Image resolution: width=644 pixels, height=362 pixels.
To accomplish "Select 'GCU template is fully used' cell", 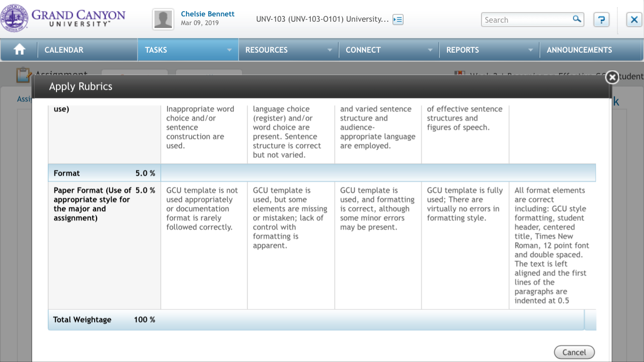I will point(465,245).
